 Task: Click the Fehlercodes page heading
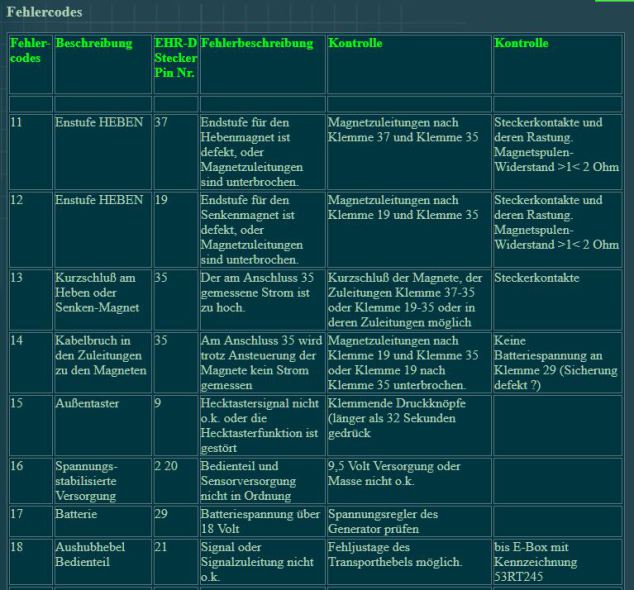coord(45,12)
